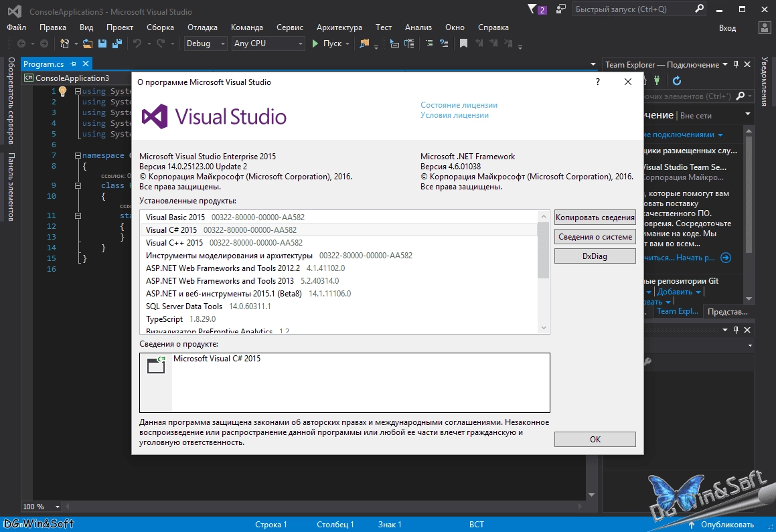Click the account avatar icon near Вход
776x532 pixels.
coord(764,27)
